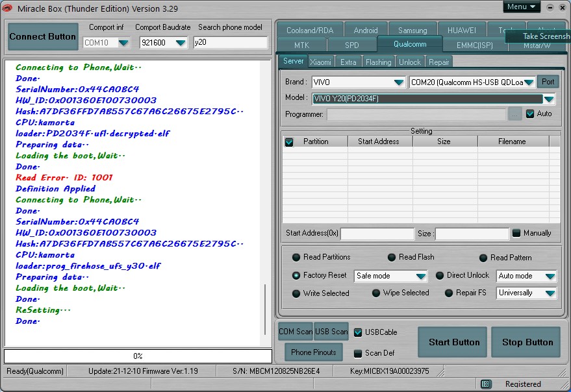Toggle the select-all Partition header checkbox

pos(289,142)
